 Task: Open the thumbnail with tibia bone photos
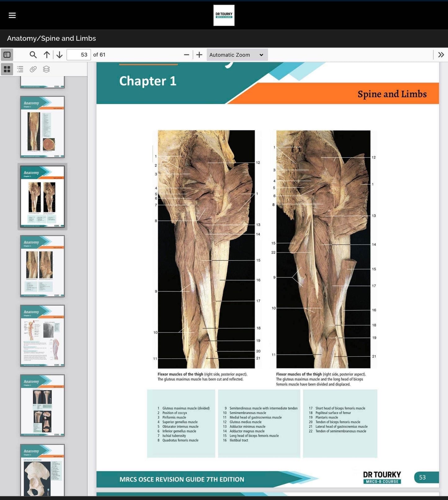tap(42, 405)
